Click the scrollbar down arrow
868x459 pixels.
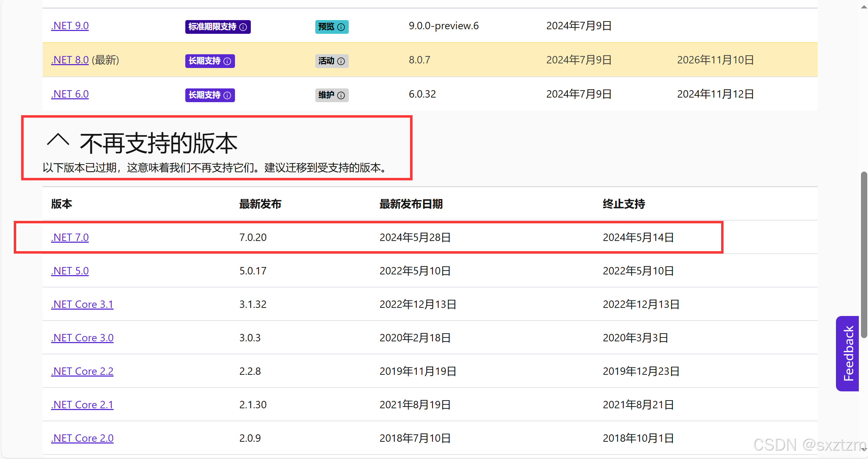coord(864,450)
